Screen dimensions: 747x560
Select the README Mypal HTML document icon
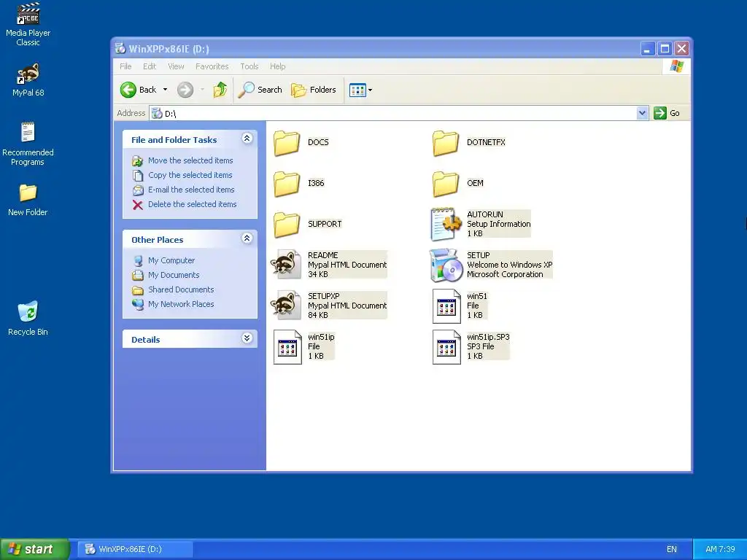(286, 264)
